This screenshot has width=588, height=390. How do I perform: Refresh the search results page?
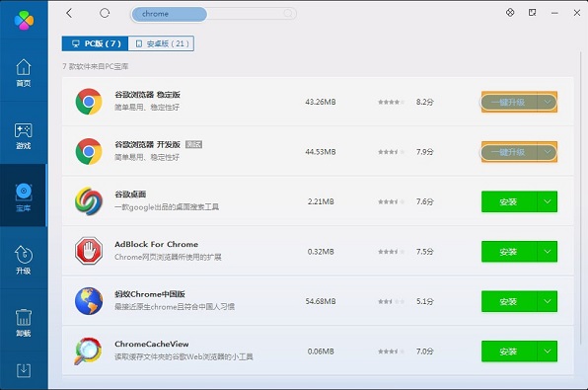[x=105, y=13]
